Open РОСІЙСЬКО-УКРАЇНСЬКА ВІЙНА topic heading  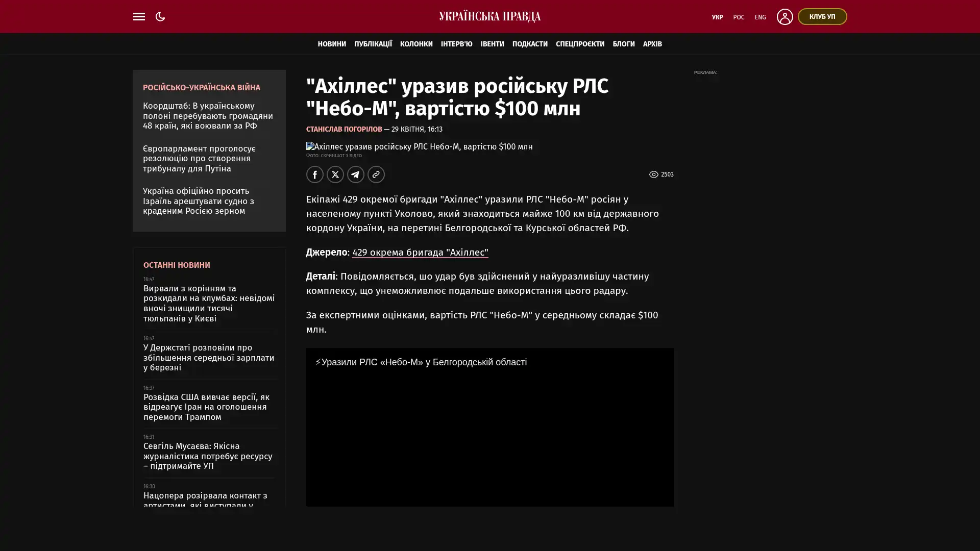(202, 87)
